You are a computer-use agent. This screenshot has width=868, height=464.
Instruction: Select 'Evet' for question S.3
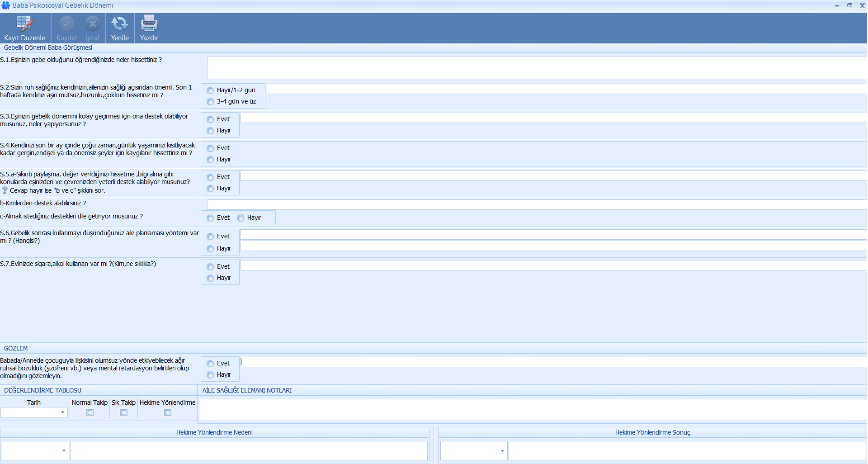[x=210, y=119]
